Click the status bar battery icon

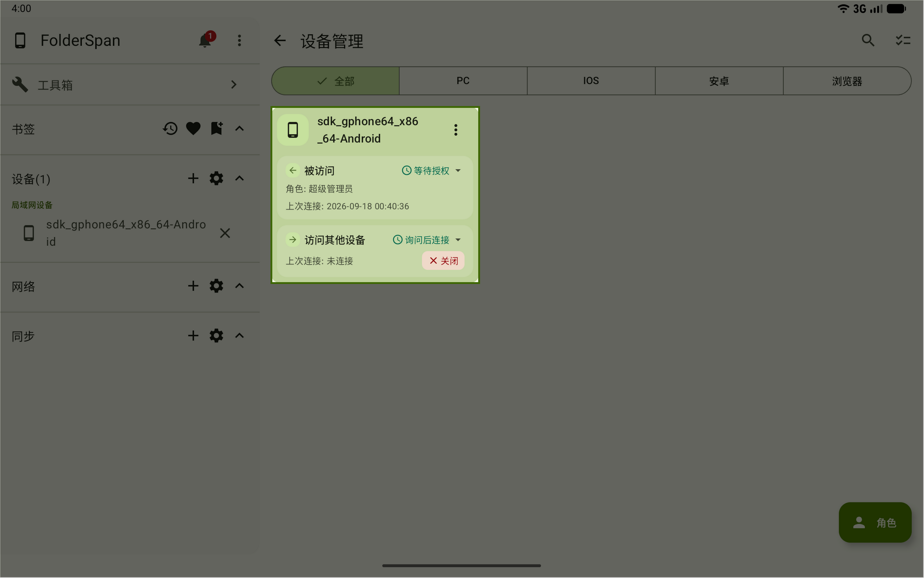[x=896, y=8]
